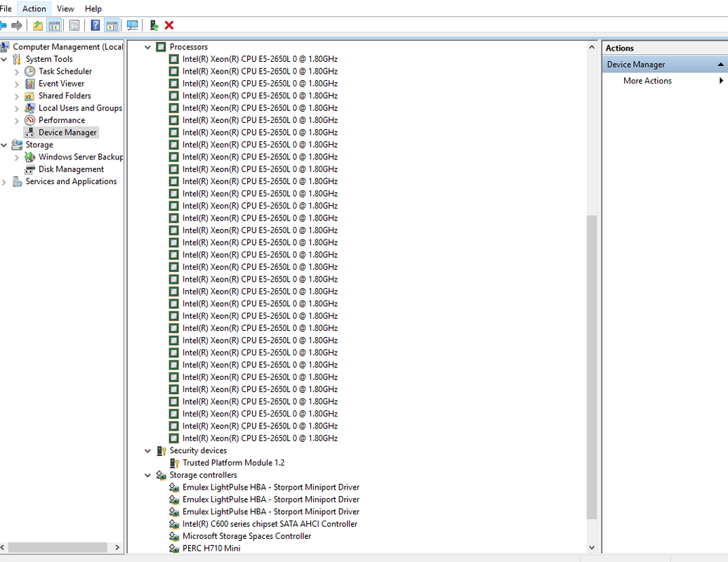728x562 pixels.
Task: Open the Help menu
Action: [x=93, y=9]
